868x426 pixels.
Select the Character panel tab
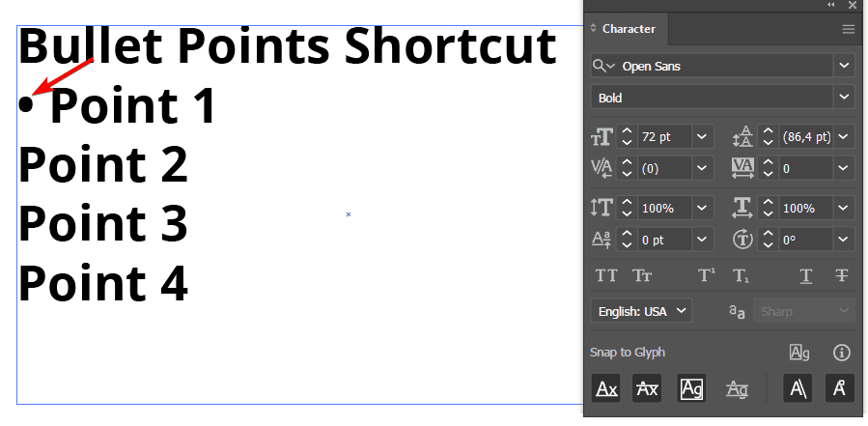pos(628,29)
